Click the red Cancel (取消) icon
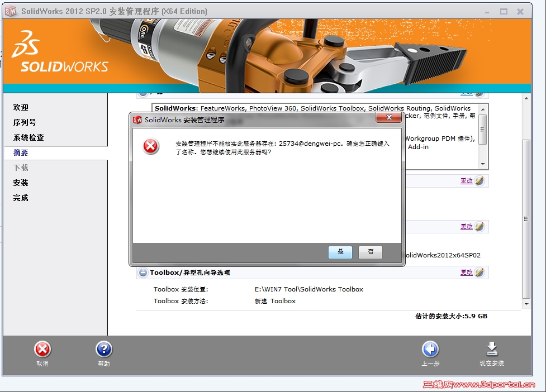 [x=42, y=349]
